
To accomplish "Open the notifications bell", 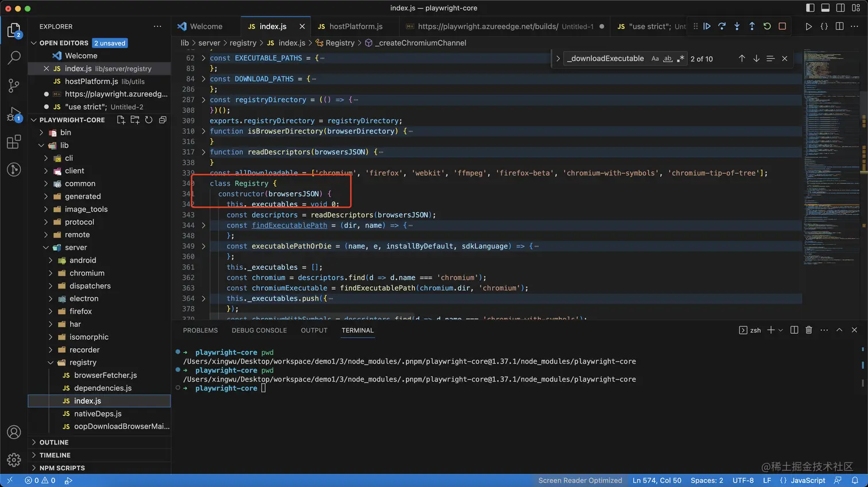I will 855,481.
